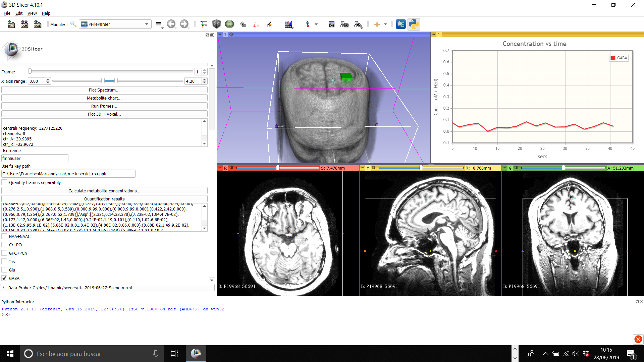Click Calculate metabolite concentrations... button

tap(104, 191)
